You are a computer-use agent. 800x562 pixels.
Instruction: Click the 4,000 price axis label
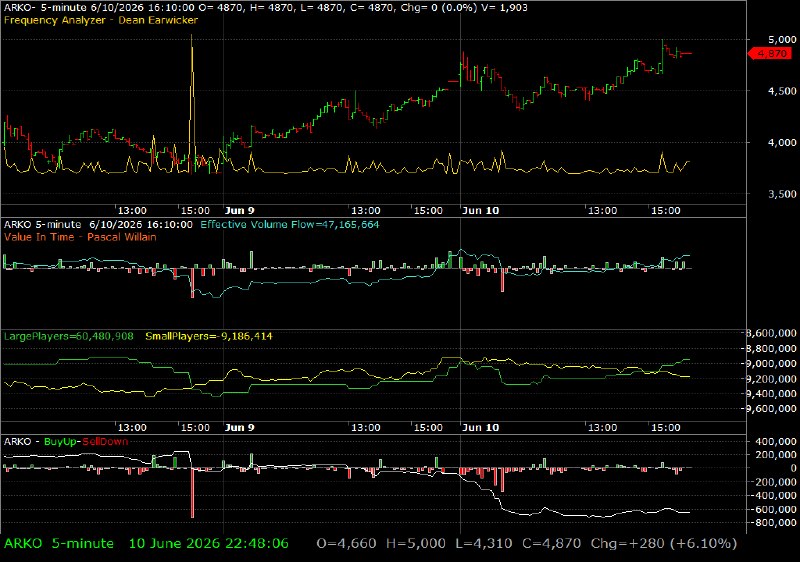pyautogui.click(x=782, y=143)
